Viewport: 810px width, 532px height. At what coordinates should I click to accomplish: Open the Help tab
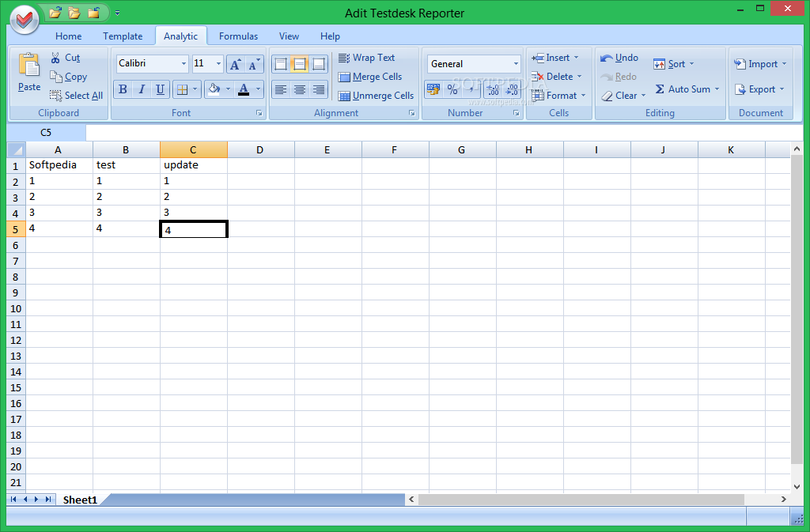[x=330, y=36]
